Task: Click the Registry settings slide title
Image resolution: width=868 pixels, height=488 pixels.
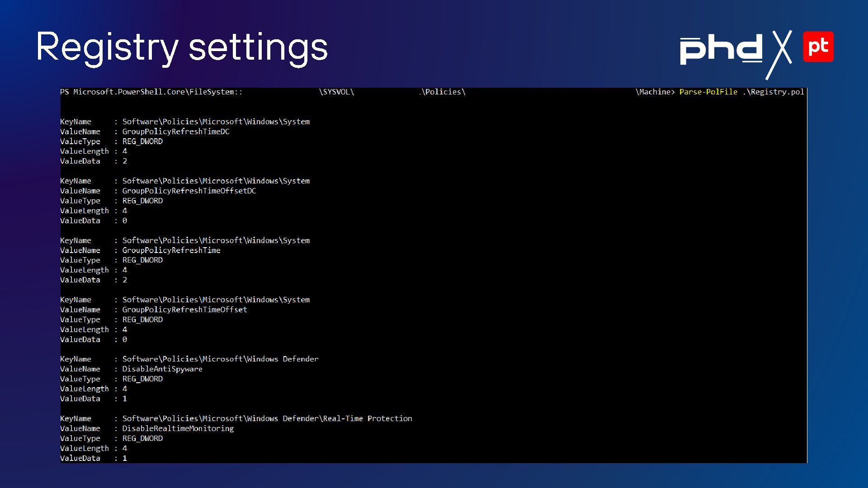Action: [182, 47]
